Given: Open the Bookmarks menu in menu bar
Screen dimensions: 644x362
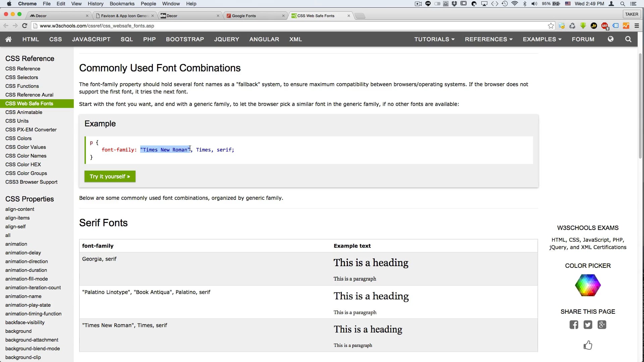Looking at the screenshot, I should point(122,4).
